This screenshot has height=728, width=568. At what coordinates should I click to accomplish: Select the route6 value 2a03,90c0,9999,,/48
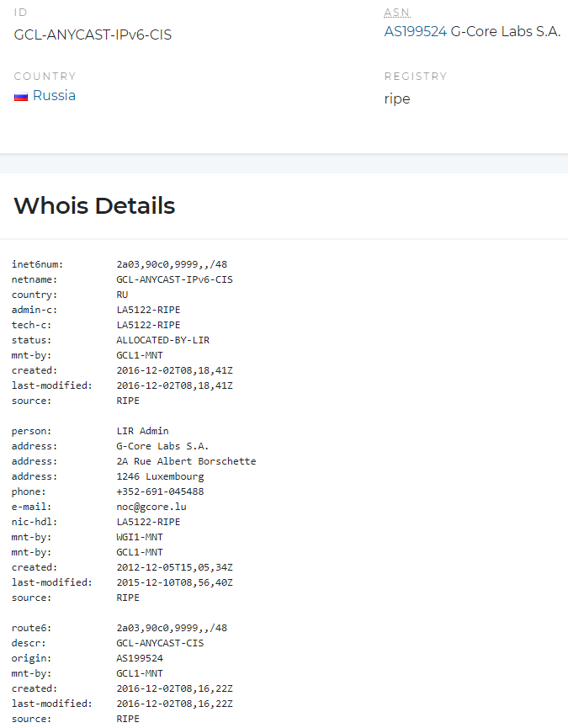(172, 628)
